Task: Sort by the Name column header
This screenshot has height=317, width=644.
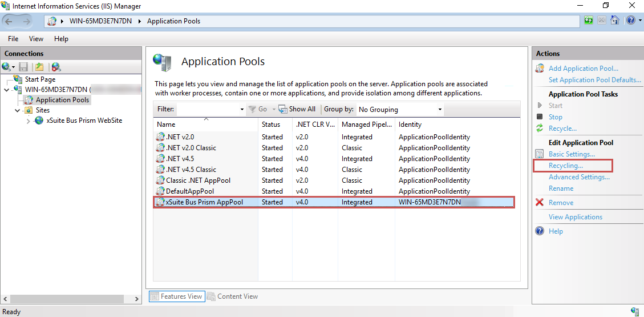Action: click(206, 124)
